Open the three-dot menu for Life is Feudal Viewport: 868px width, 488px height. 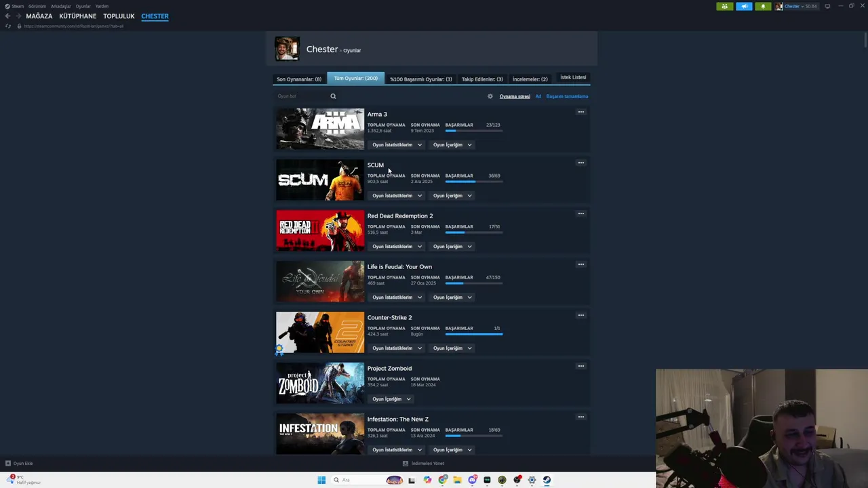point(580,264)
